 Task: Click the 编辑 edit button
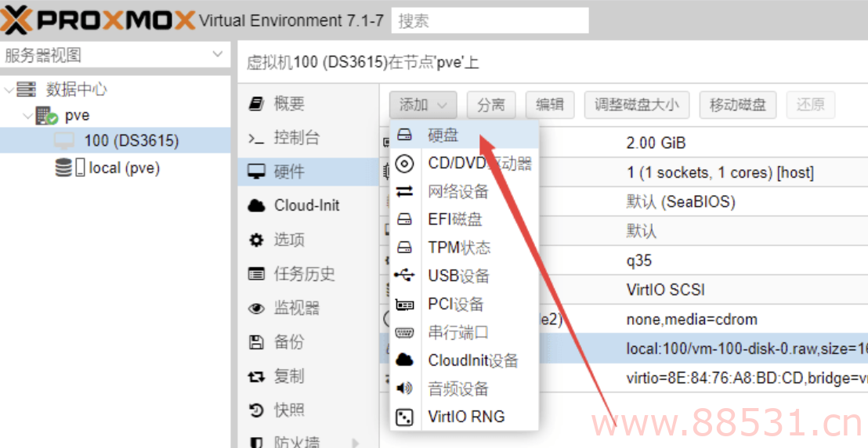(x=550, y=105)
